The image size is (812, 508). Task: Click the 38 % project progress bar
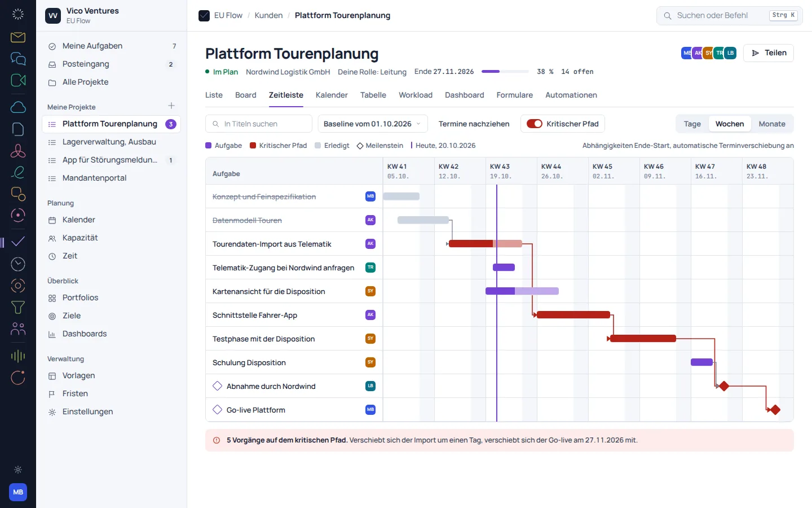(505, 72)
